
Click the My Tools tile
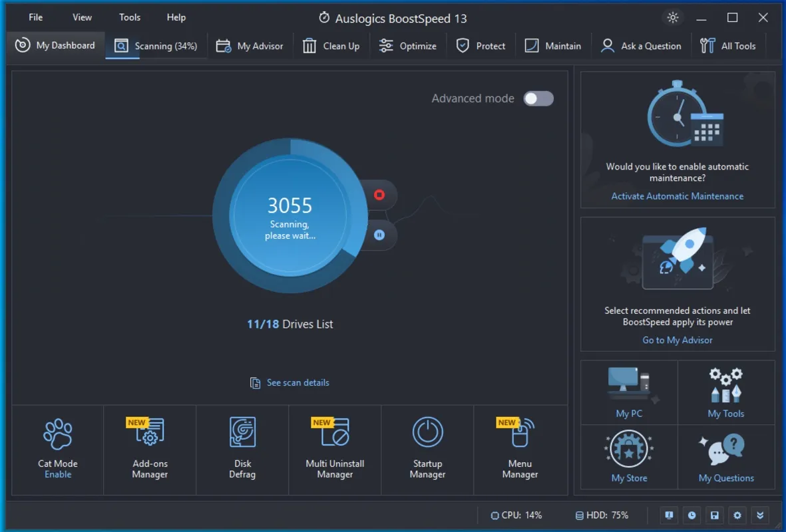(726, 392)
